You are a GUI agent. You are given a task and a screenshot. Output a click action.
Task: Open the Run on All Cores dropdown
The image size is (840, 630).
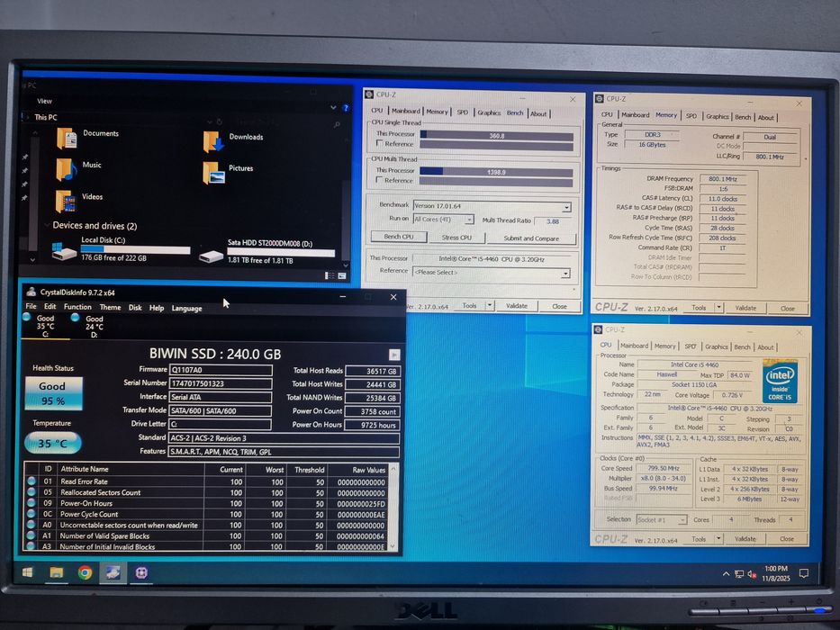coord(469,220)
